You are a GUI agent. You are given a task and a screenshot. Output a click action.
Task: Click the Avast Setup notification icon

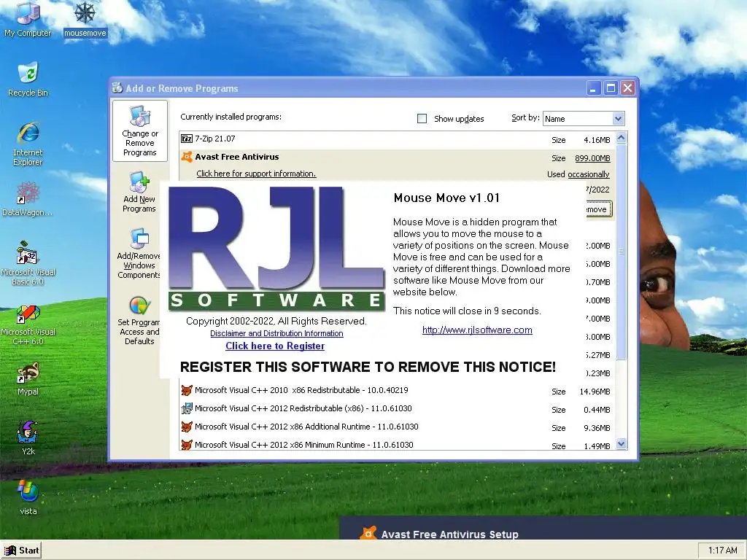coord(368,533)
